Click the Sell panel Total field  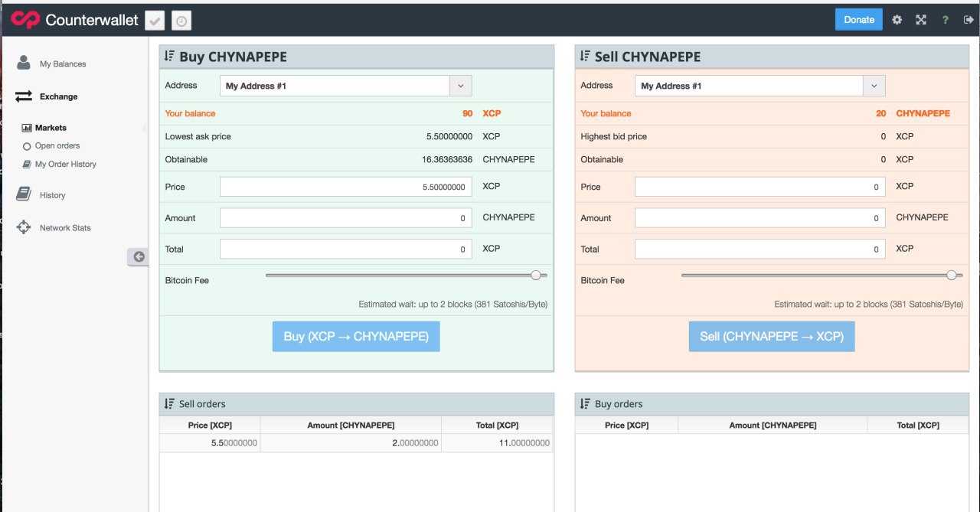point(760,249)
